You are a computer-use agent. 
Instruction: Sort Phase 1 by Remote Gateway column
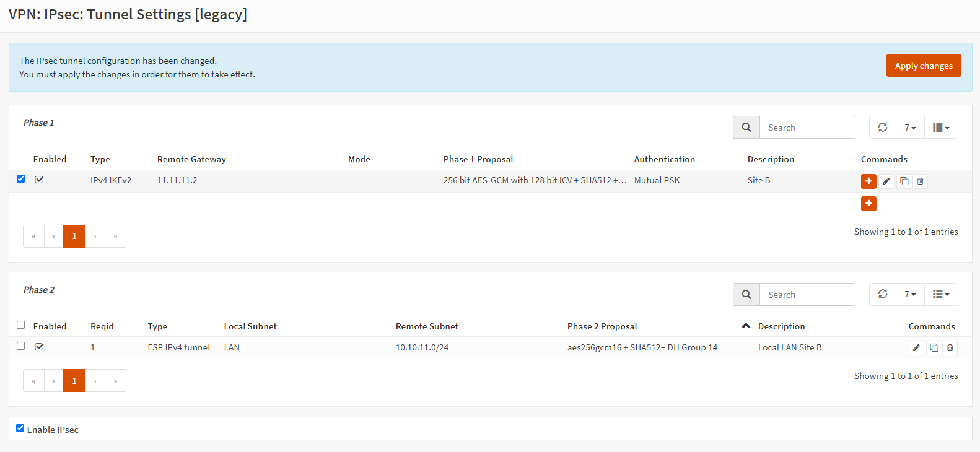tap(191, 159)
